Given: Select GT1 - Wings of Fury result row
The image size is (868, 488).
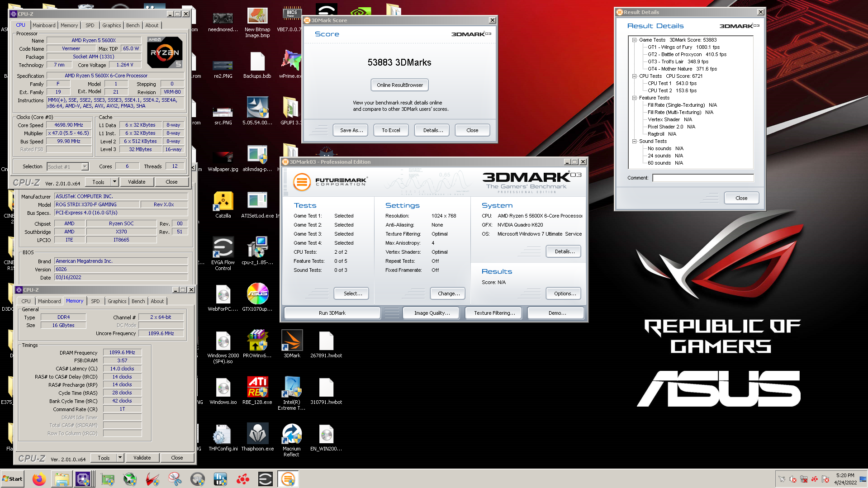Looking at the screenshot, I should (x=683, y=47).
